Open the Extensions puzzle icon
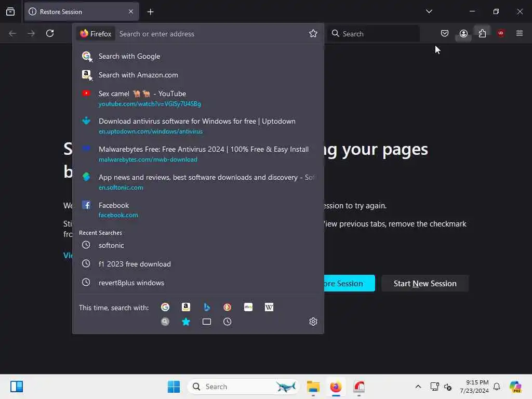Image resolution: width=532 pixels, height=399 pixels. [x=482, y=33]
